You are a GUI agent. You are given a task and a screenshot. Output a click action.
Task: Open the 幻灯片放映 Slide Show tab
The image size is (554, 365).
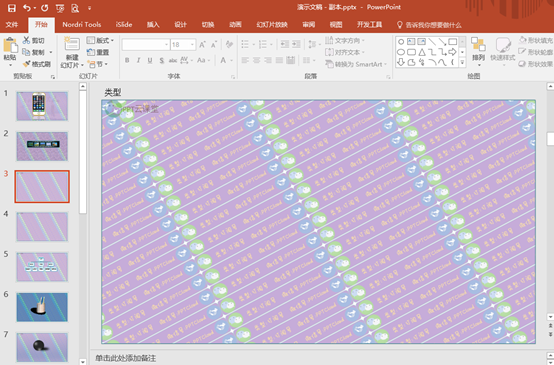point(272,24)
